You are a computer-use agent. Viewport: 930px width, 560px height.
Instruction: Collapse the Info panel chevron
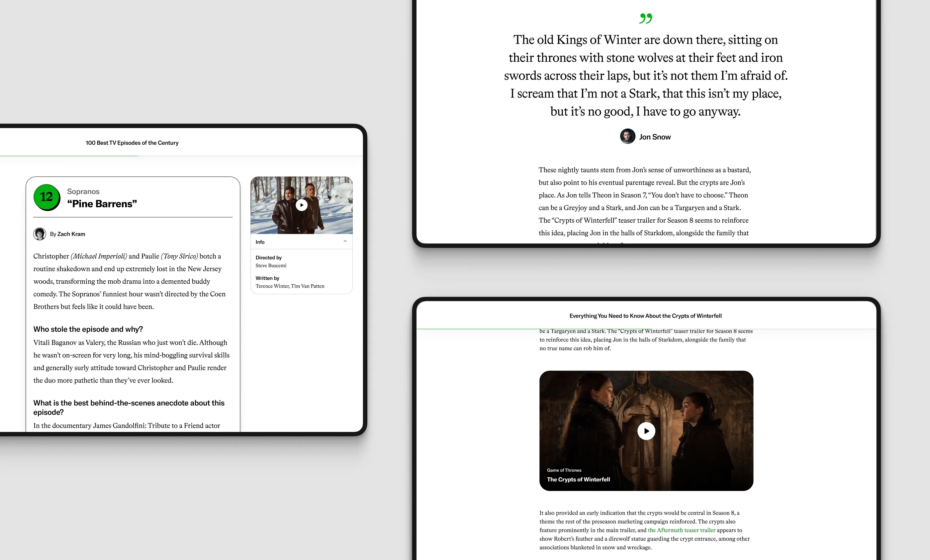click(x=345, y=242)
